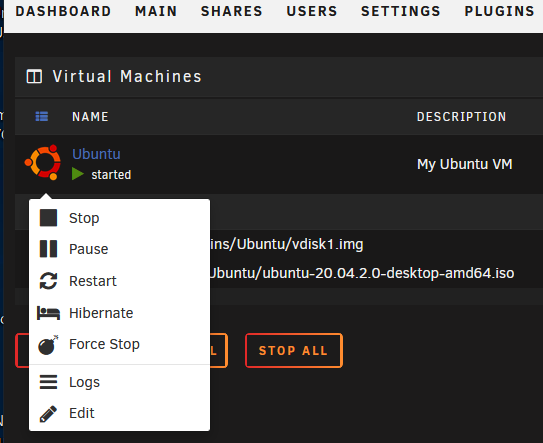The height and width of the screenshot is (443, 543).
Task: Click the Edit pencil icon
Action: click(x=48, y=414)
